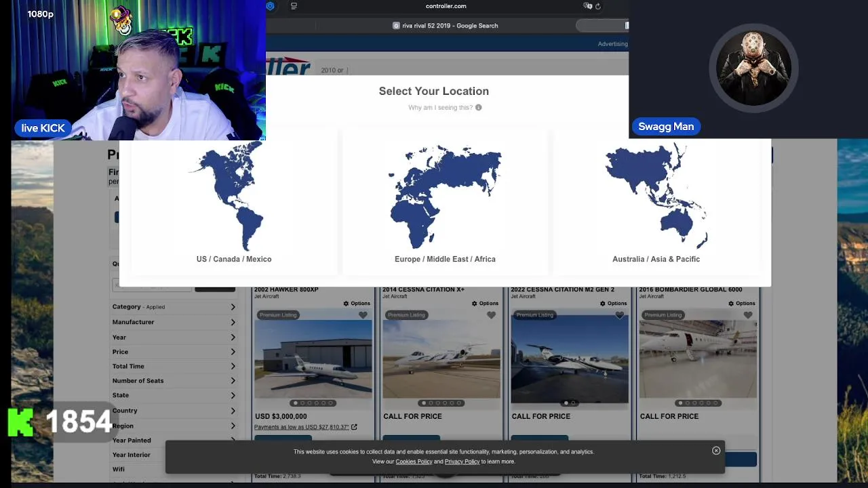Expand the Price filter

(x=174, y=352)
